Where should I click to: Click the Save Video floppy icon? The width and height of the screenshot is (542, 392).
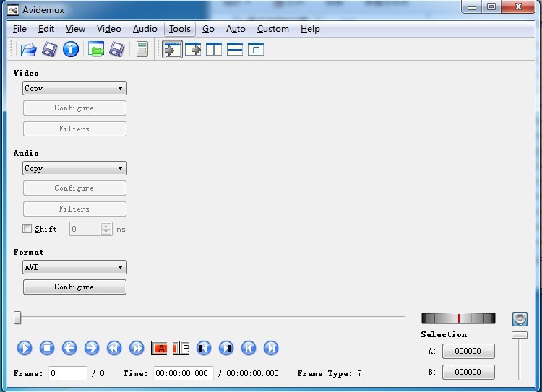coord(49,49)
